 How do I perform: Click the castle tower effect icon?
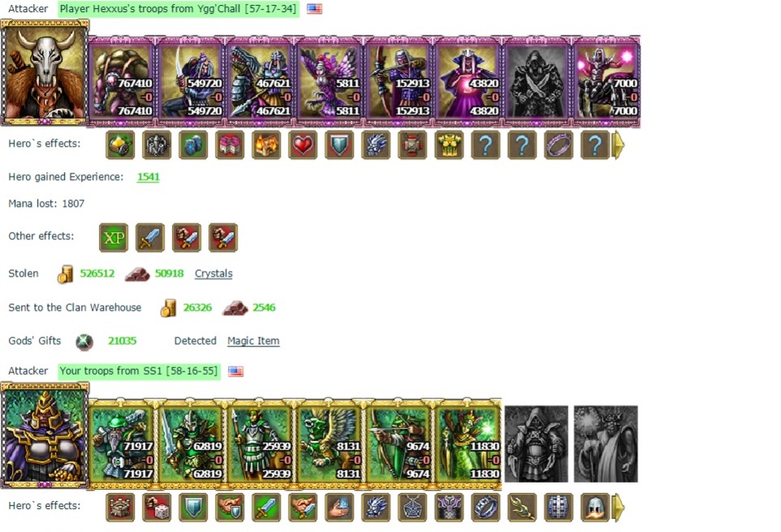pyautogui.click(x=120, y=508)
